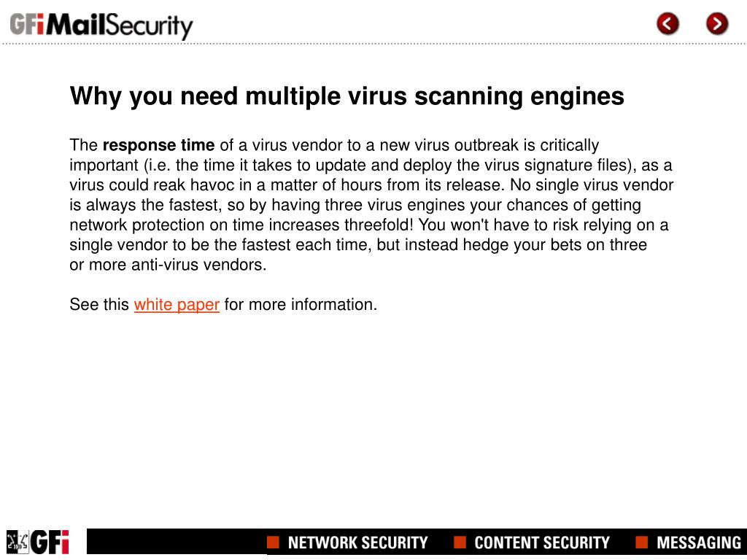Click the heading about multiple virus scanning engines
This screenshot has width=747, height=560.
[x=347, y=96]
